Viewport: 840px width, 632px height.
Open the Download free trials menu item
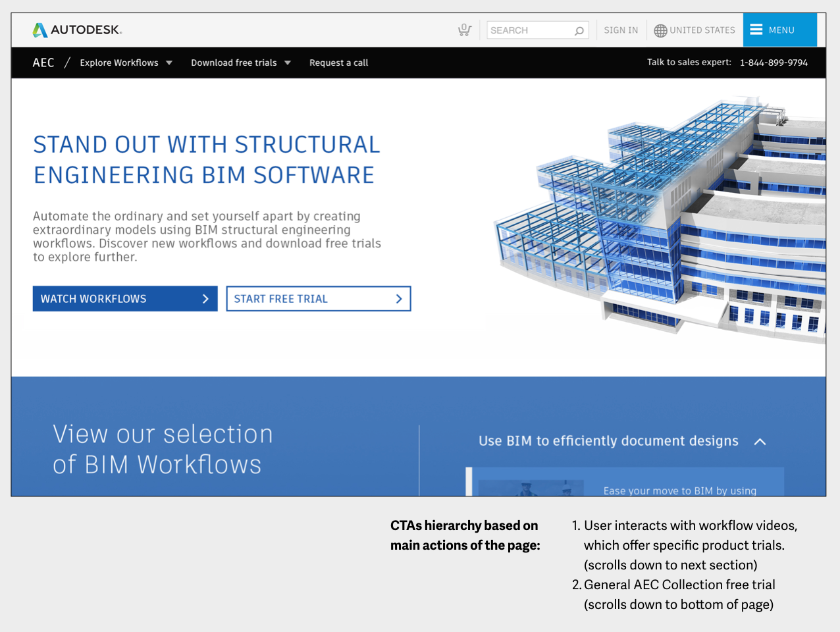pyautogui.click(x=234, y=63)
